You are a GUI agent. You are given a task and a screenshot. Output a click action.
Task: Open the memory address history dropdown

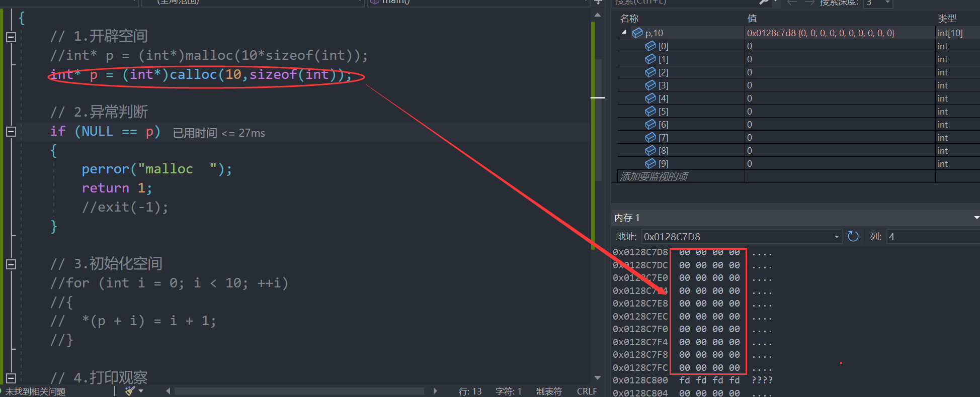[x=837, y=237]
